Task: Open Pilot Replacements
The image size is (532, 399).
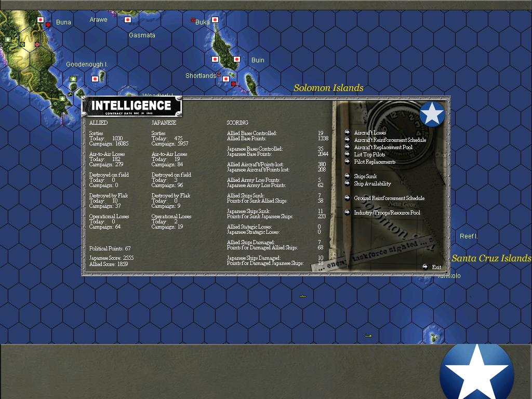Action: 375,162
